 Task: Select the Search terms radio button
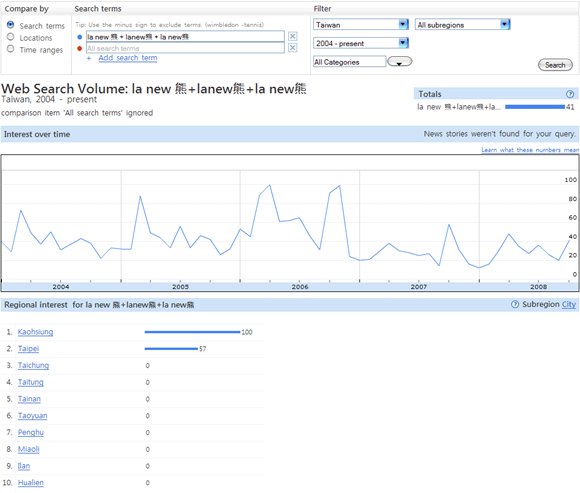click(10, 25)
